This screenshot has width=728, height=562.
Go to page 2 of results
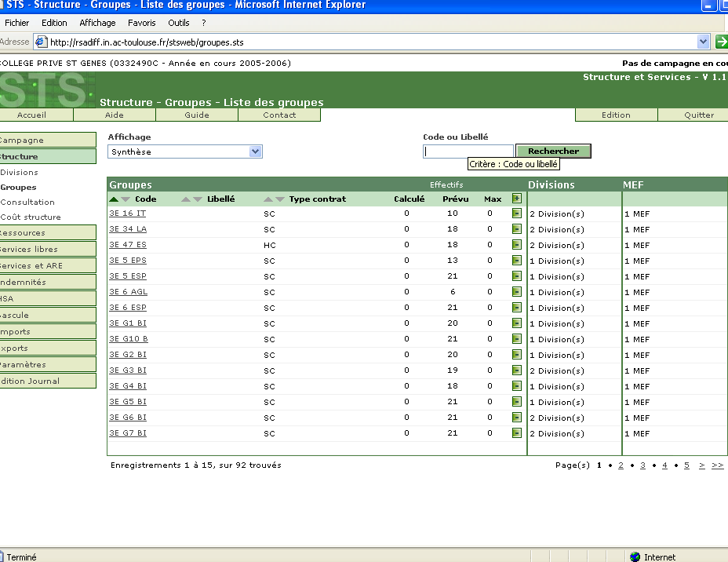click(x=621, y=465)
